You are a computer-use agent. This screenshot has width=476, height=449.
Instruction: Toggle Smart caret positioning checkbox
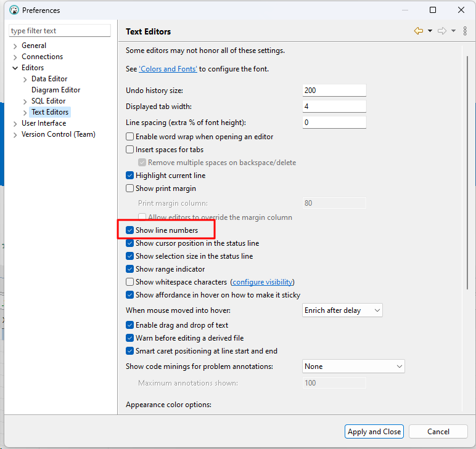click(x=129, y=351)
